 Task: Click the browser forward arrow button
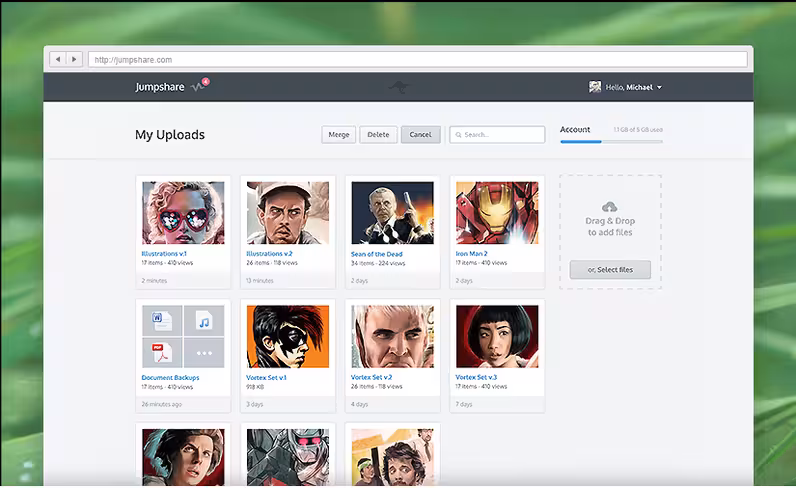click(74, 59)
